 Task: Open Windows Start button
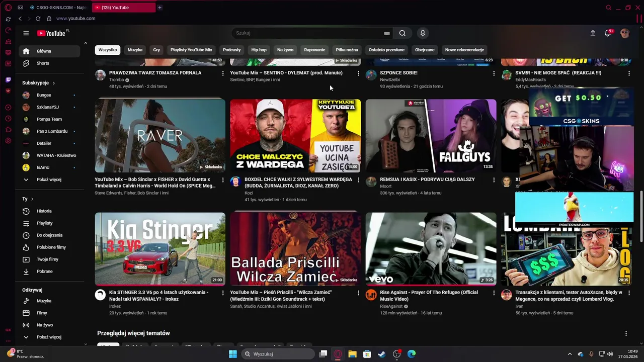[233, 354]
